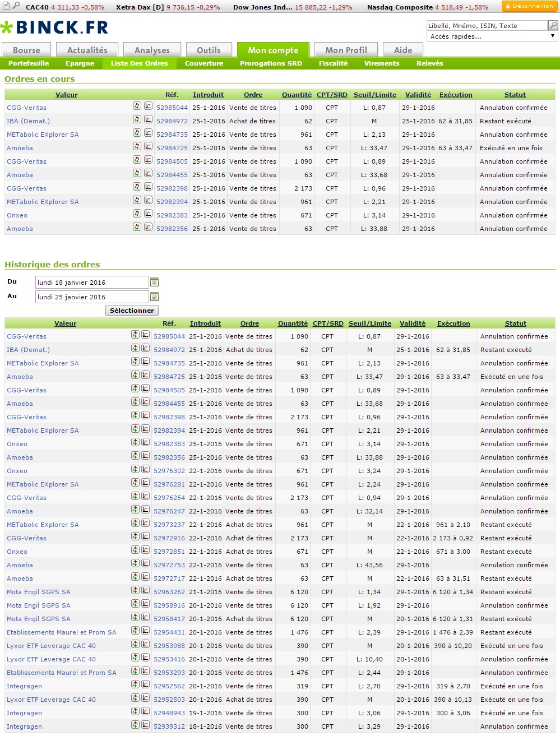Viewport: 560px width, 736px height.
Task: Click the Libellé, Mnémo, ISIN search field
Action: point(486,25)
